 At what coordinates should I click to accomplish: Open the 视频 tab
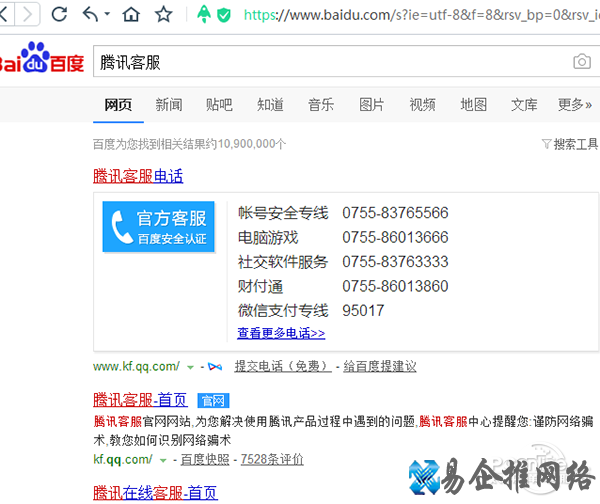point(422,104)
